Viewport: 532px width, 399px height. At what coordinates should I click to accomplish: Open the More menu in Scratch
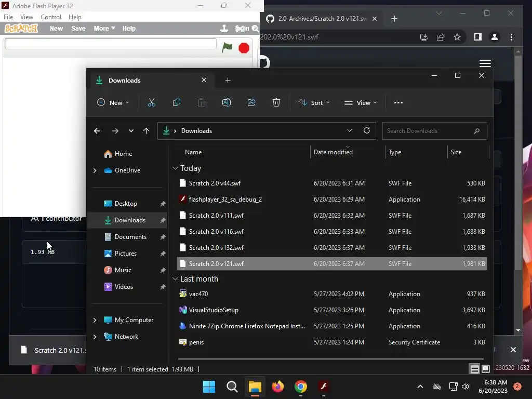[x=104, y=29]
